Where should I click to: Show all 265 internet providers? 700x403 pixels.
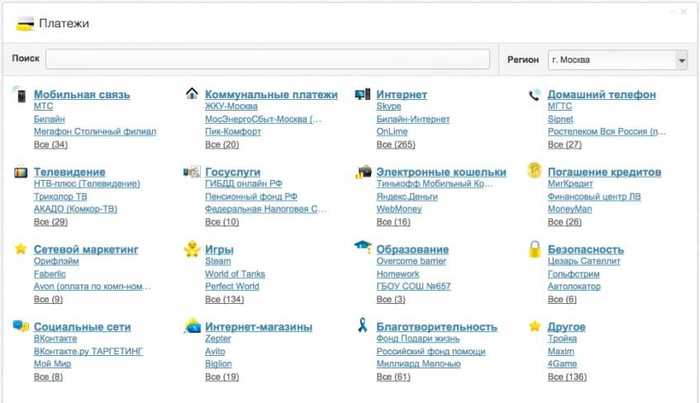[396, 145]
